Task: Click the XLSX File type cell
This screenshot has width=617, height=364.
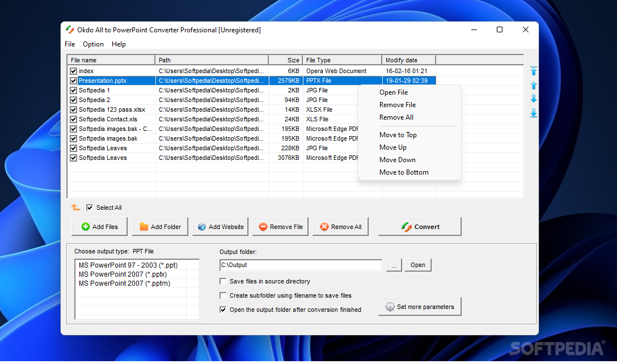Action: (319, 110)
